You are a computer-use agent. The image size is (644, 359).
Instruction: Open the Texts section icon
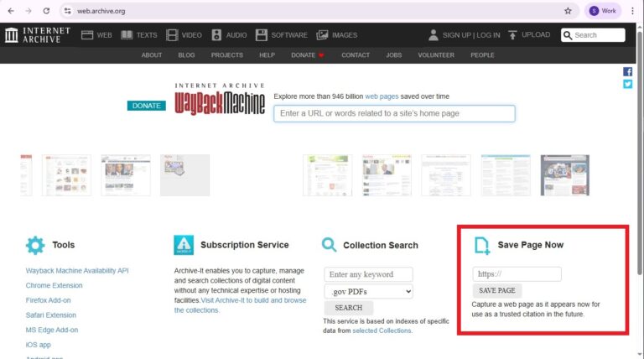pos(127,35)
